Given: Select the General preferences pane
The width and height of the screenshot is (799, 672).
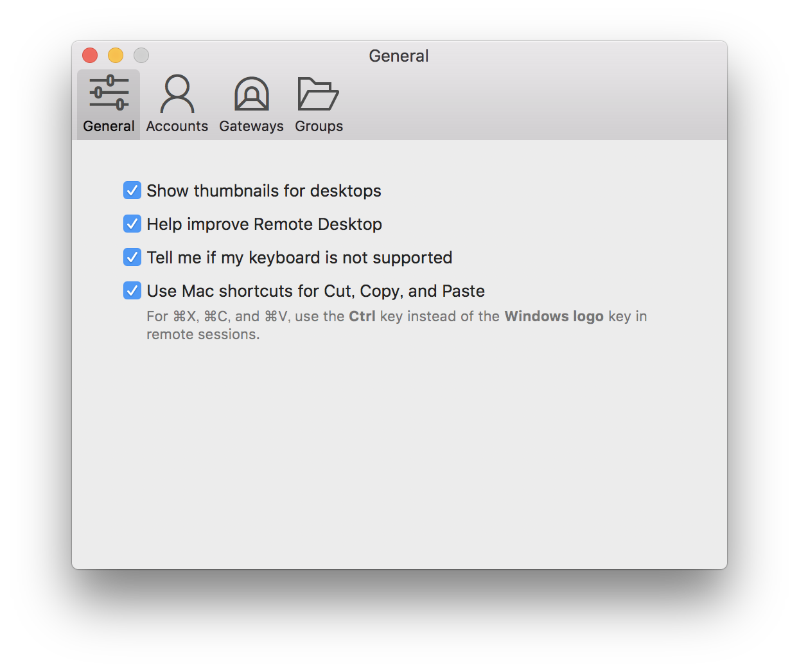Looking at the screenshot, I should point(109,104).
